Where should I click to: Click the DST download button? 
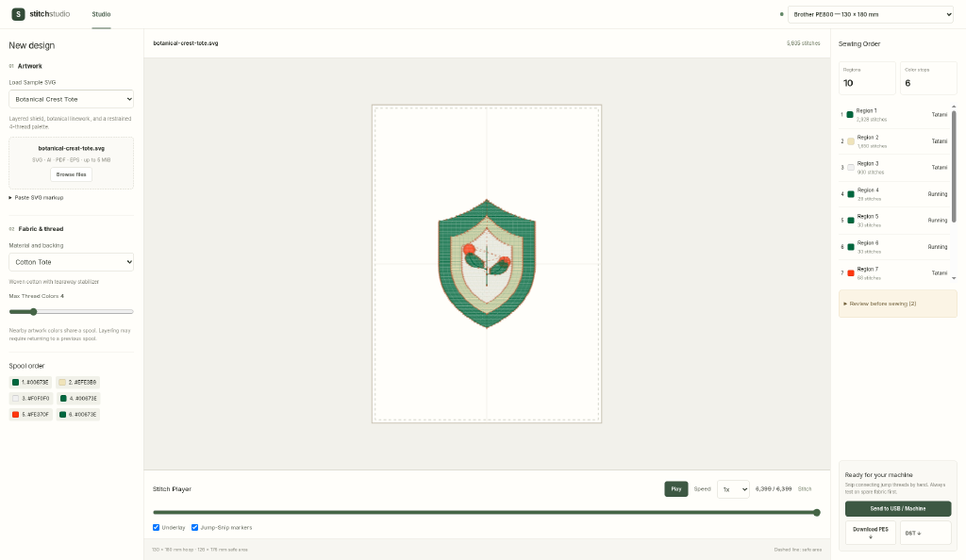pyautogui.click(x=925, y=533)
